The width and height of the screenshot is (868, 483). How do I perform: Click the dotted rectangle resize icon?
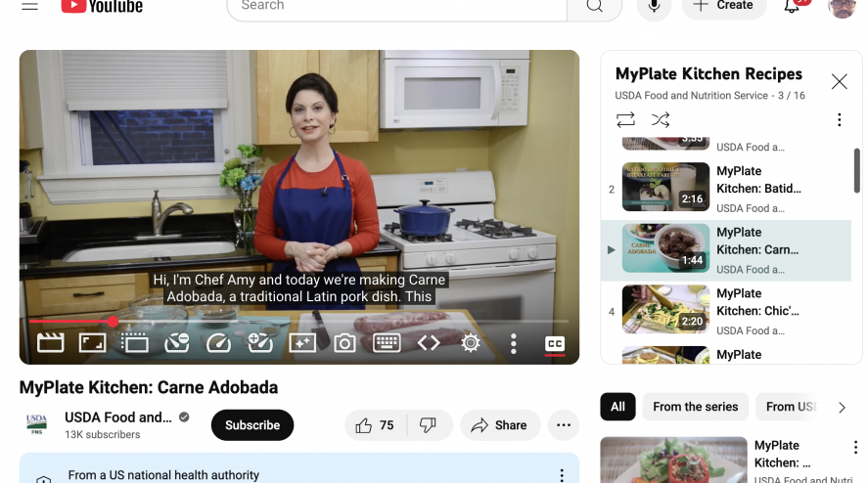(134, 343)
